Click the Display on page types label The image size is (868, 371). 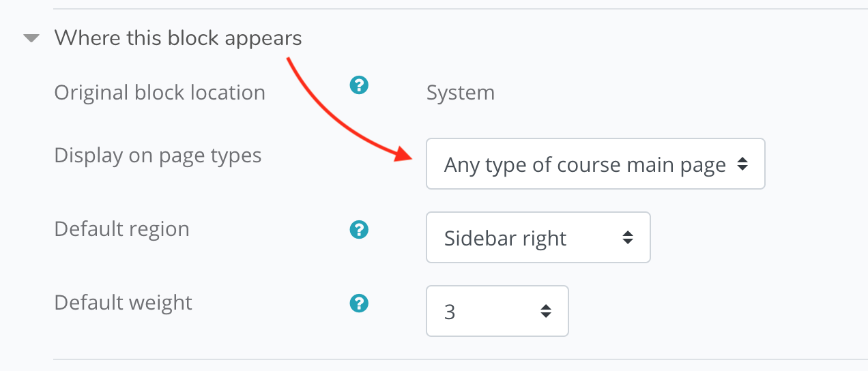[158, 156]
